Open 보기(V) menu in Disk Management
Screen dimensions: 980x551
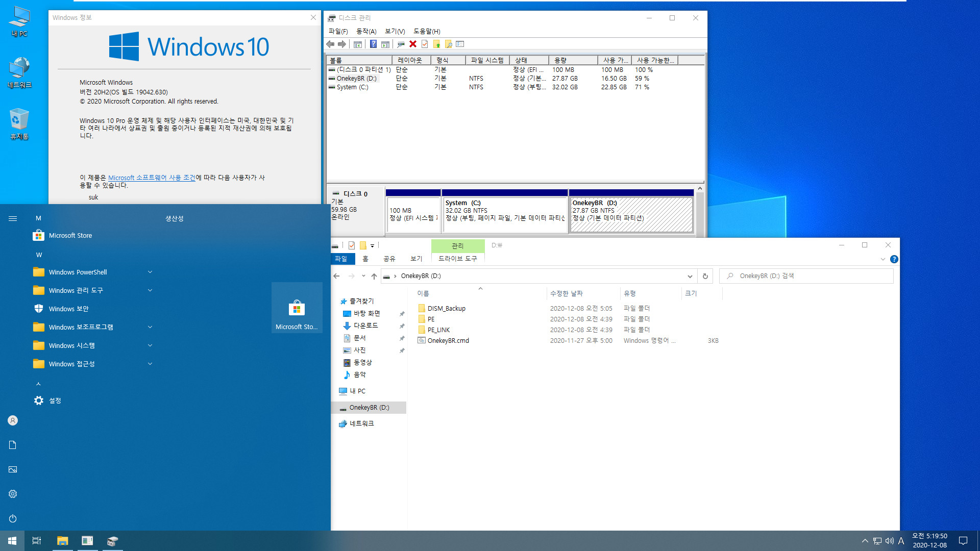point(395,31)
